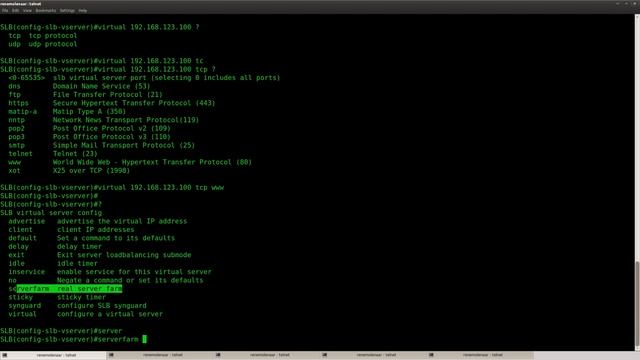Open the Help menu
The image size is (640, 360).
tap(82, 11)
